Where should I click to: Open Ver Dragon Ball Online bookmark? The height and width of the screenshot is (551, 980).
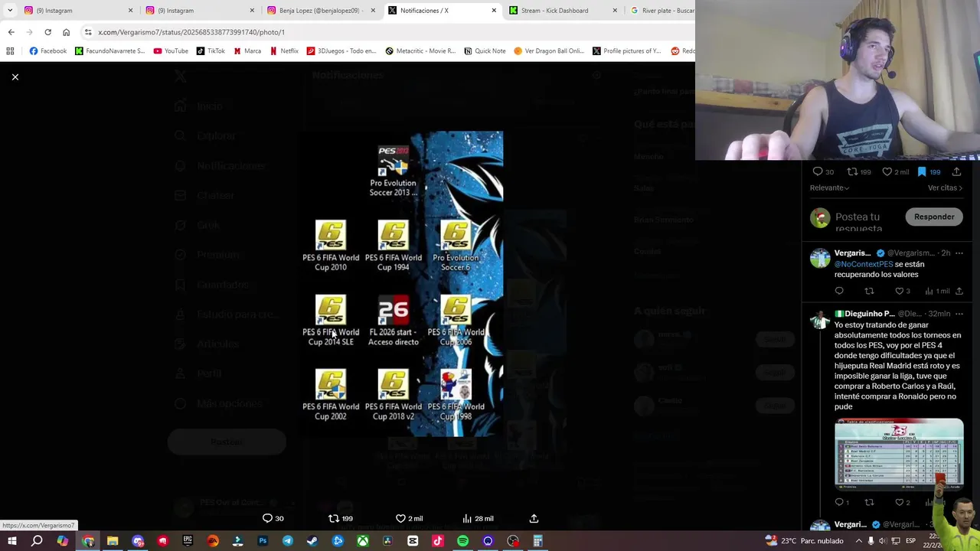tap(549, 51)
